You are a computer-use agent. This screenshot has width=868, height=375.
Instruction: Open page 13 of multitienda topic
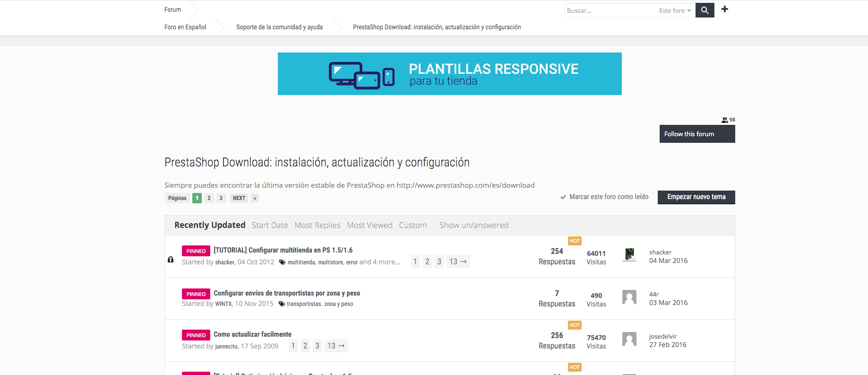[458, 262]
